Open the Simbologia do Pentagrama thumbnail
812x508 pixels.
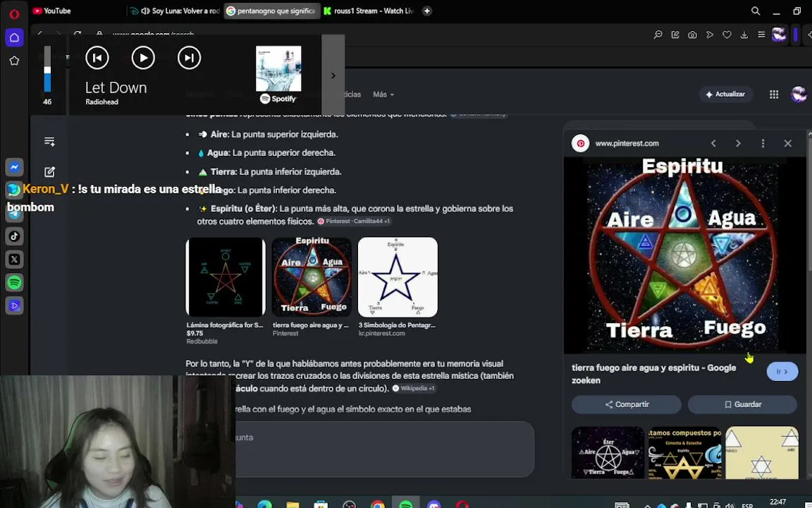398,277
